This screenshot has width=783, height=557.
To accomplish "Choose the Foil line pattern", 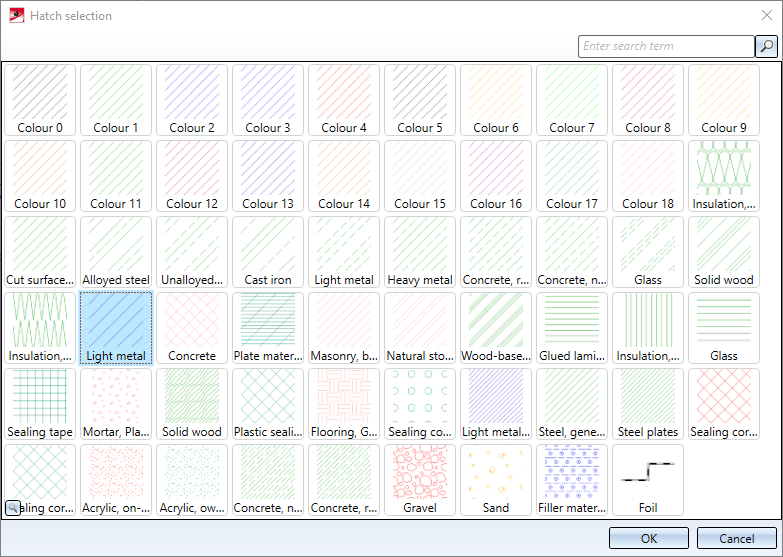I will 648,480.
